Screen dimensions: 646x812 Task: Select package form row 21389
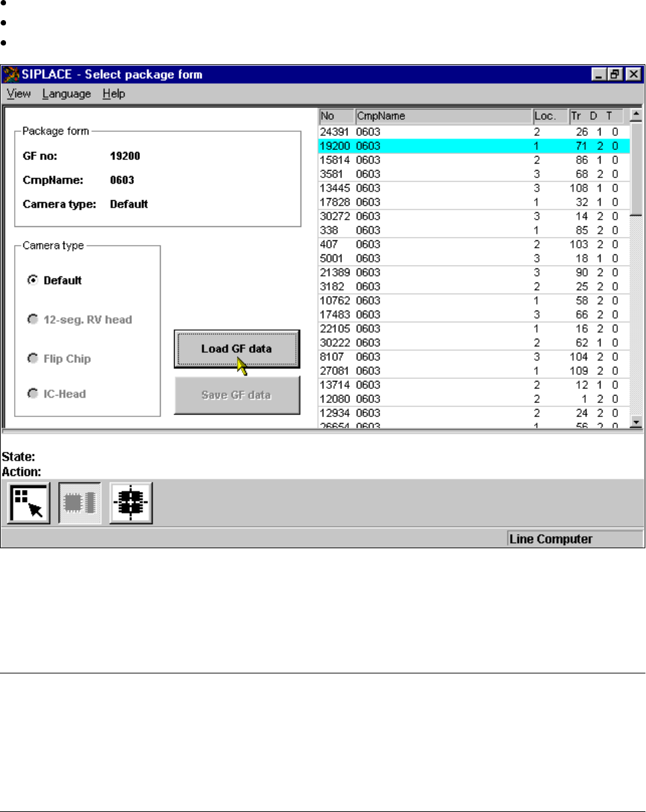pos(474,272)
